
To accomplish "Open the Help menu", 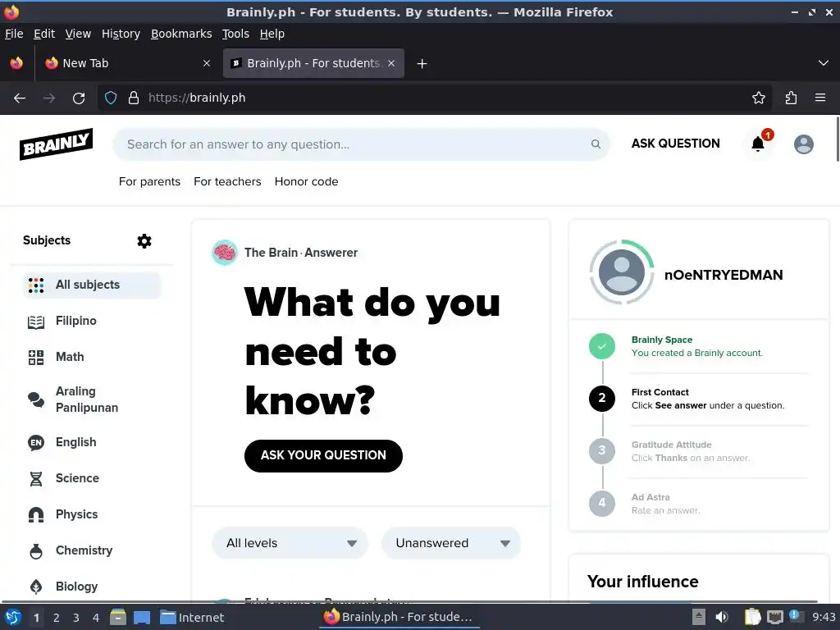I will [x=272, y=34].
